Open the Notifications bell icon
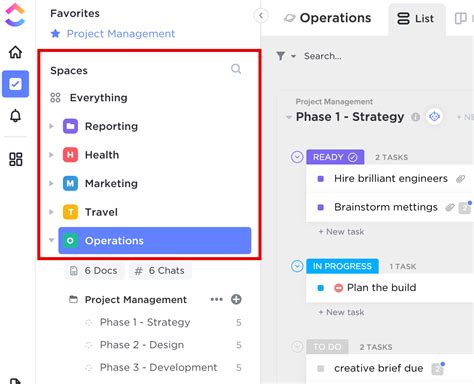The image size is (474, 384). (15, 116)
